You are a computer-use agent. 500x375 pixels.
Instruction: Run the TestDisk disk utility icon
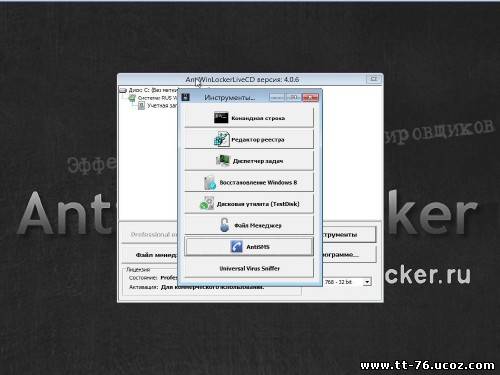coord(207,203)
